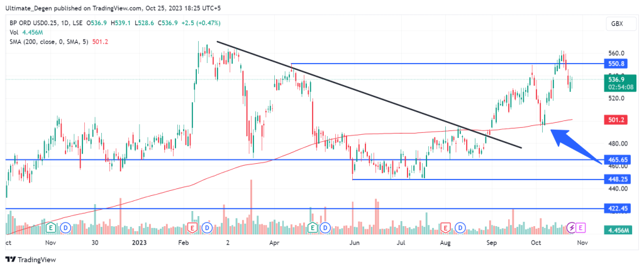Screen dimensions: 644x269
Task: Click the TradingView logo
Action: coord(30,260)
